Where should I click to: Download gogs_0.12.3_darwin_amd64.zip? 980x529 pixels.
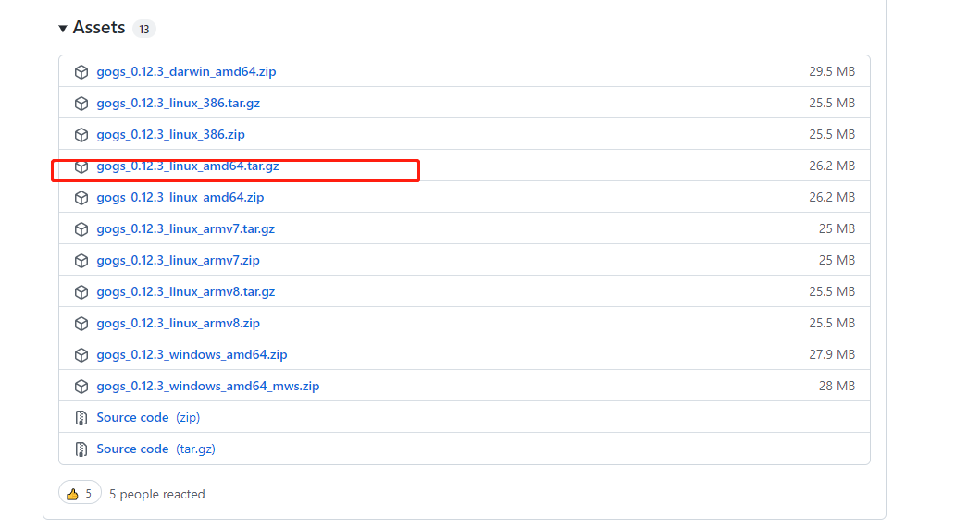[186, 71]
